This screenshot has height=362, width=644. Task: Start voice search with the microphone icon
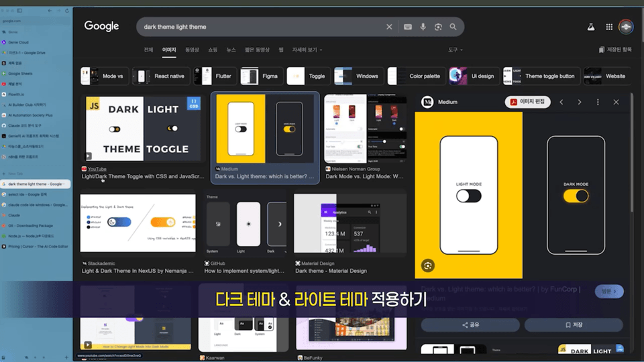(423, 27)
